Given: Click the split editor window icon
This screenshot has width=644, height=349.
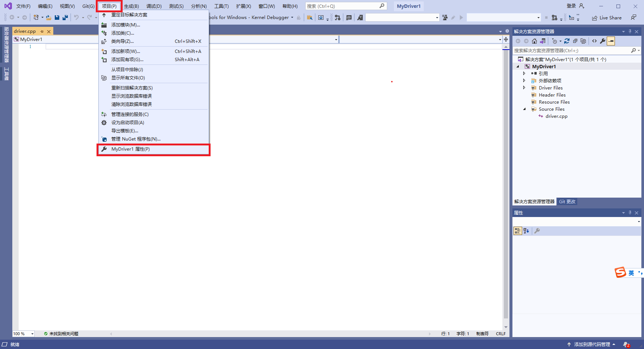Looking at the screenshot, I should coord(506,39).
